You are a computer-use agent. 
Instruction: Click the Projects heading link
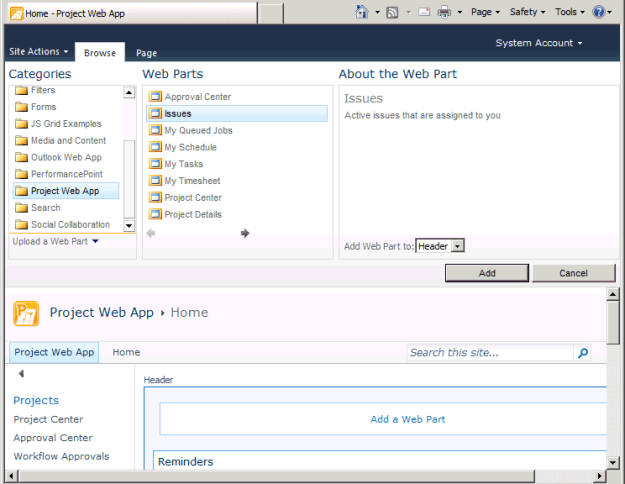36,400
